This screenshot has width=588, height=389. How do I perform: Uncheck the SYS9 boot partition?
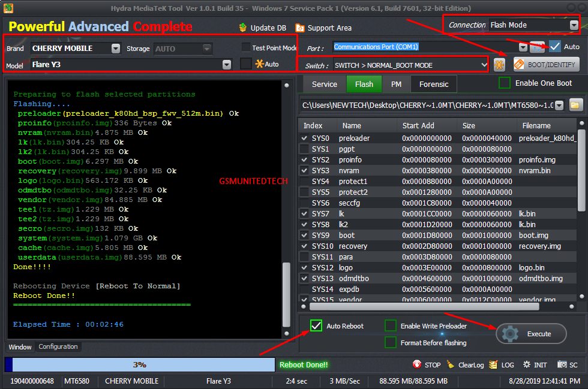pyautogui.click(x=304, y=236)
